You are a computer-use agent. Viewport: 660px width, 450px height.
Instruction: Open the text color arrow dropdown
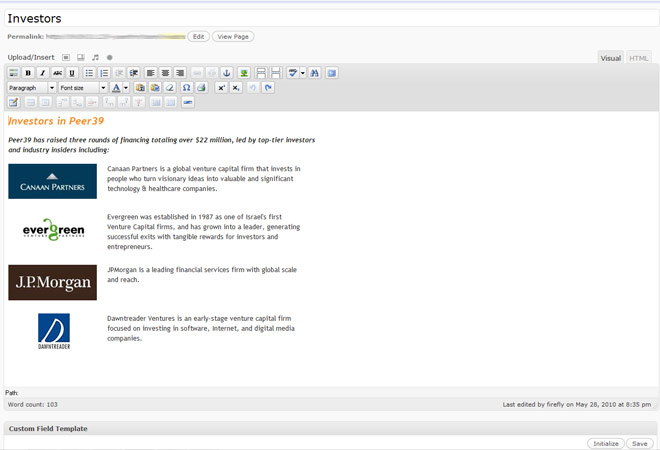(125, 88)
